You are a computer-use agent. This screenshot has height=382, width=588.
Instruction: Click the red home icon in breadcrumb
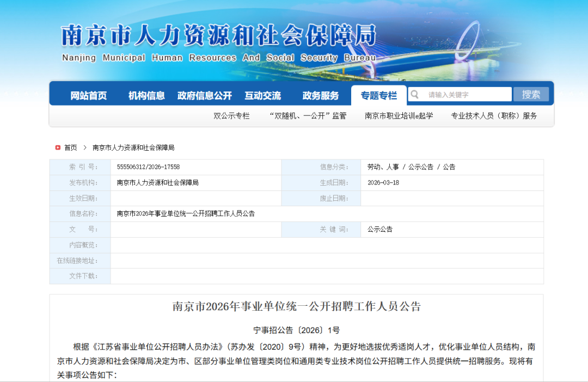pos(58,147)
